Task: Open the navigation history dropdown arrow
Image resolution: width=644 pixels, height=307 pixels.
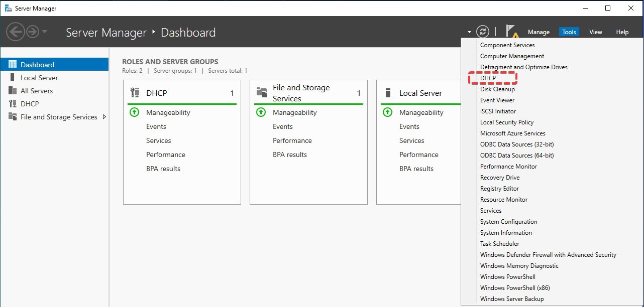Action: click(45, 32)
